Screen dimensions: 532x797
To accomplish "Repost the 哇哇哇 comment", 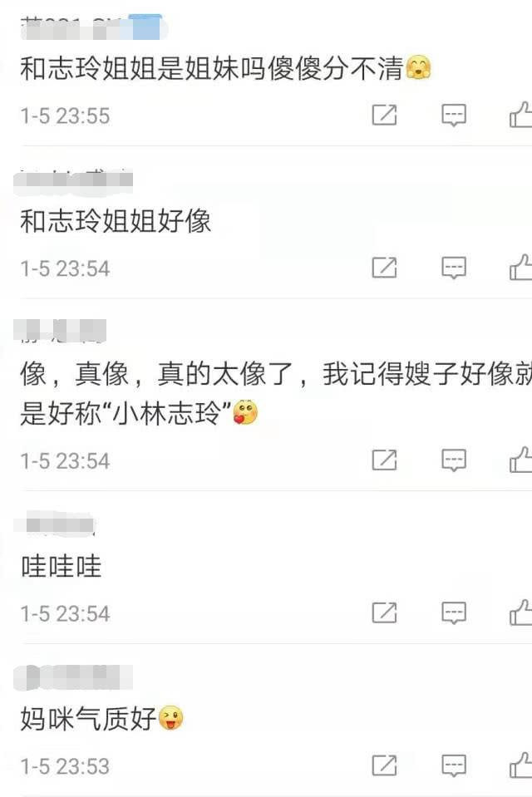I will coord(385,613).
